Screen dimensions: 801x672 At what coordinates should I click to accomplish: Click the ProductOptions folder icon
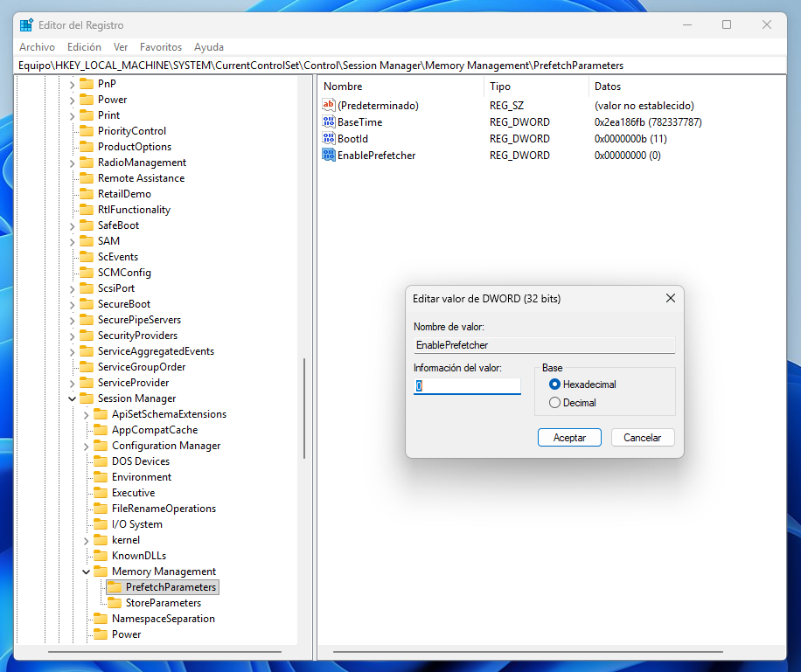click(x=87, y=147)
